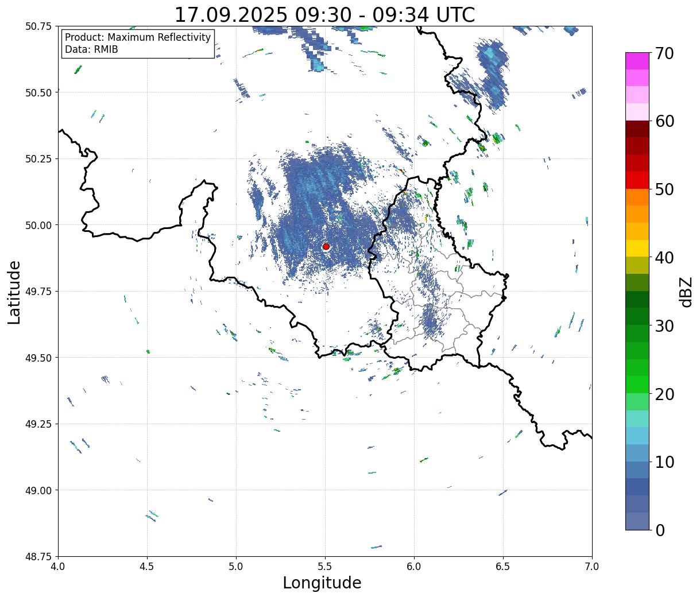Click the dark maroon 60 dBZ swatch
The image size is (700, 597).
tap(637, 129)
